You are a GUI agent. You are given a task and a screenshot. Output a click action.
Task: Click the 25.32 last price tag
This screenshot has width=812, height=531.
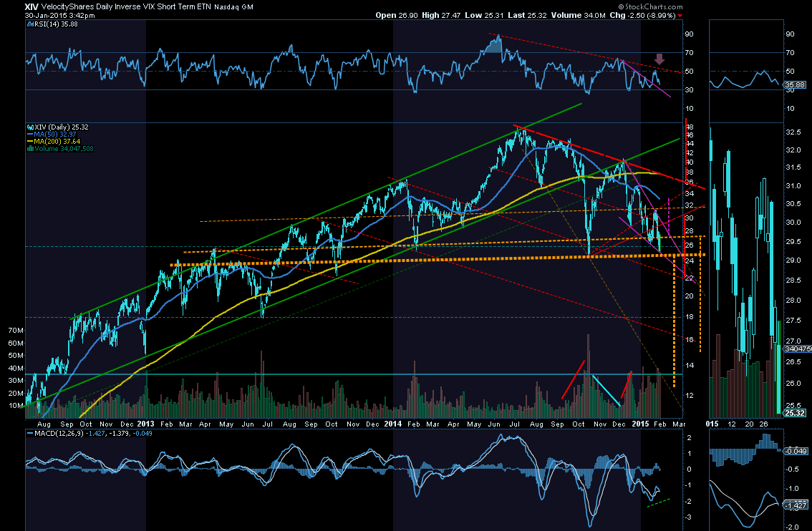796,413
